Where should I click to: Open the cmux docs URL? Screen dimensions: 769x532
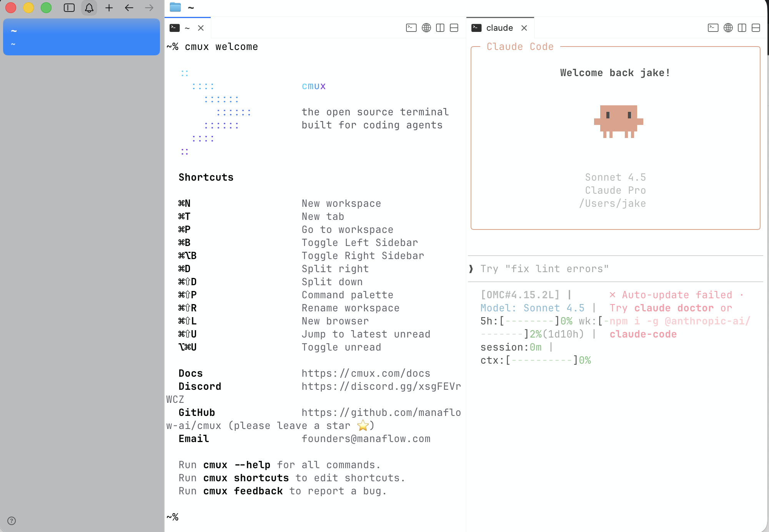pyautogui.click(x=366, y=373)
